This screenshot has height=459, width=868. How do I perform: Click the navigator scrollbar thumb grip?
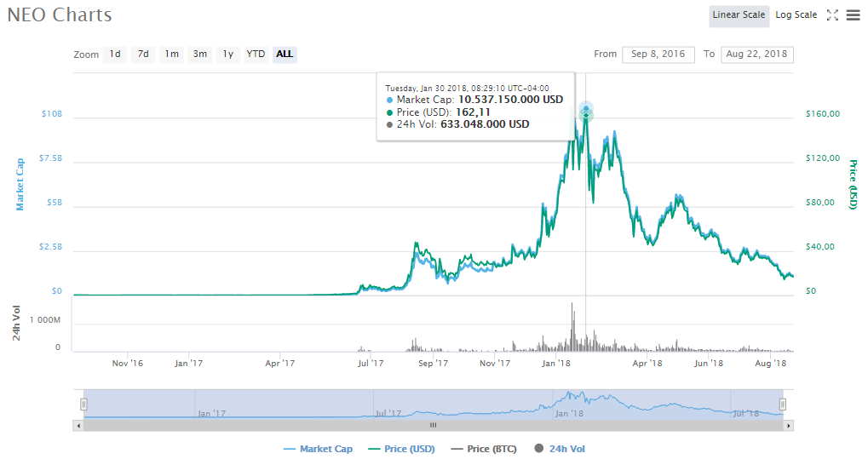[x=433, y=426]
